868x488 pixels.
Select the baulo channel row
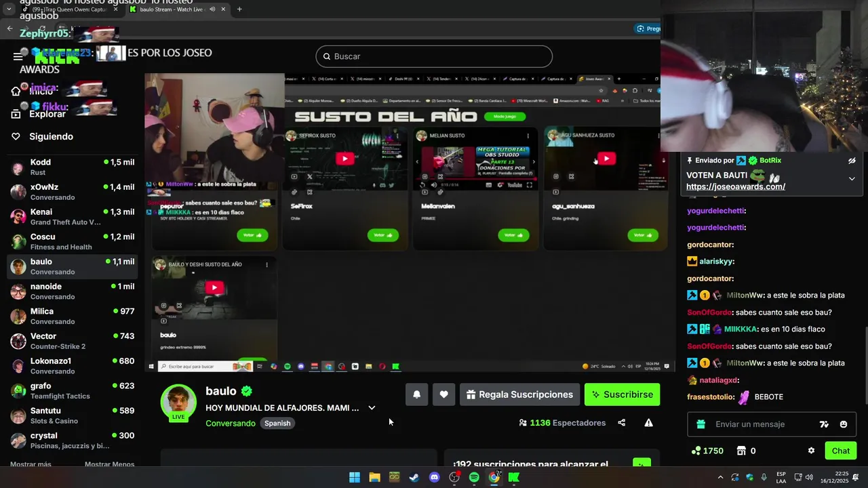(73, 267)
